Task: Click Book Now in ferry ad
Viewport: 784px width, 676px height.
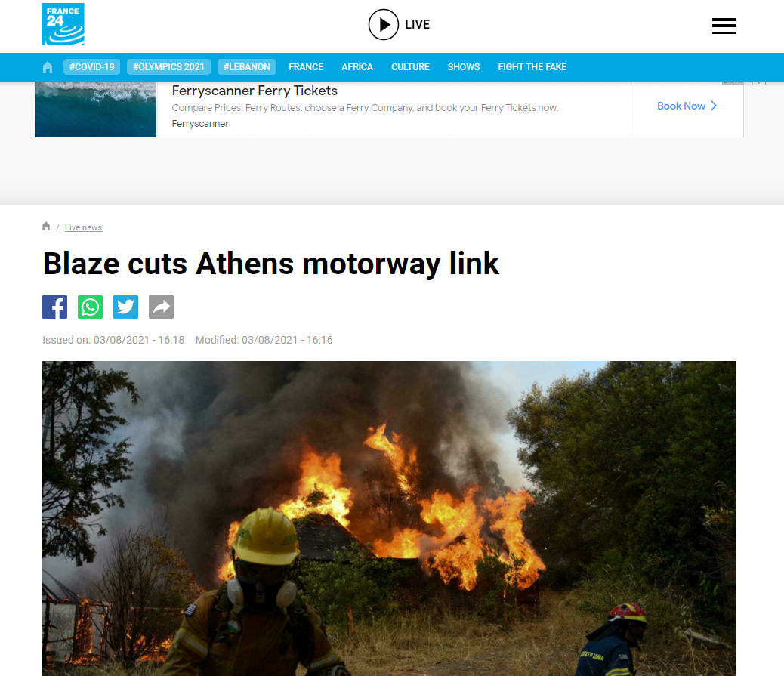Action: (x=687, y=106)
